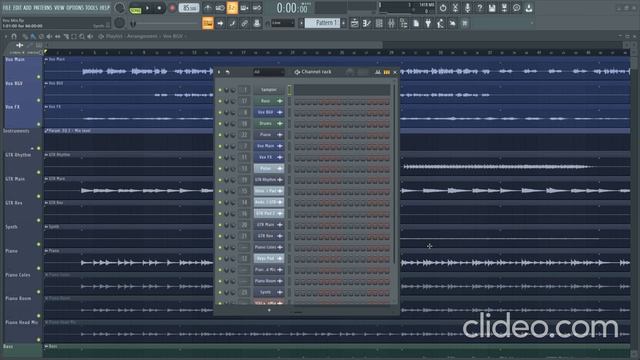640x360 pixels.
Task: Select the Sampler channel button
Action: click(269, 90)
